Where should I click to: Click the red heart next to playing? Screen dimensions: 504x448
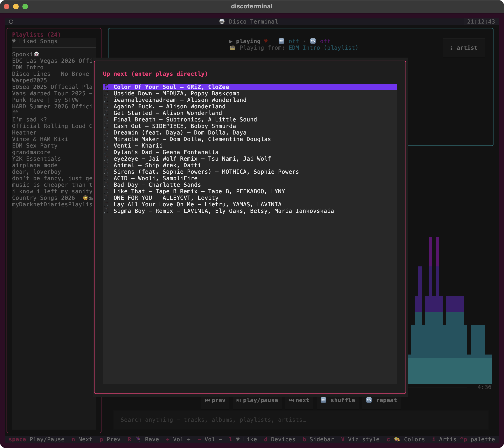266,41
